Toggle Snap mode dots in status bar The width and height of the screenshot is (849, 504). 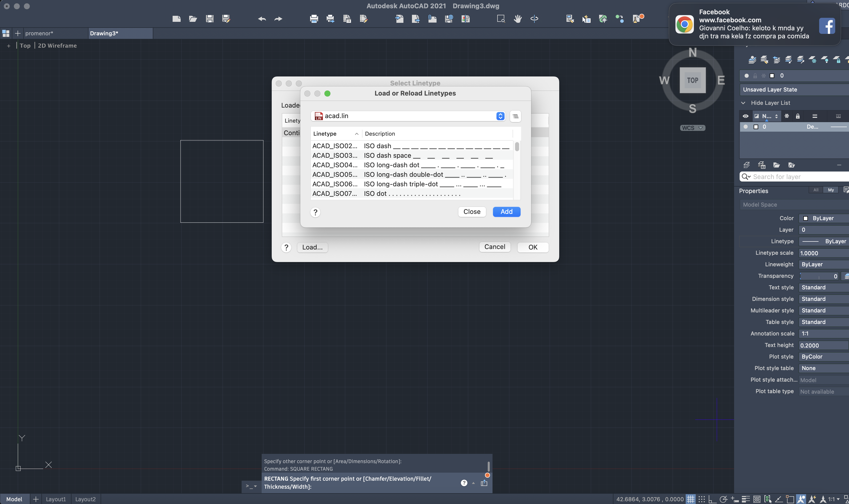(701, 499)
